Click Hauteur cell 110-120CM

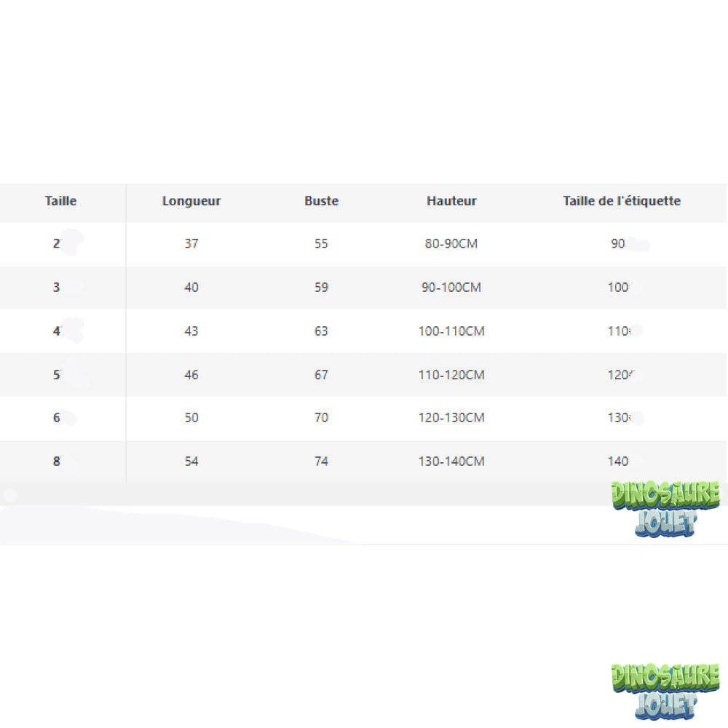click(451, 375)
